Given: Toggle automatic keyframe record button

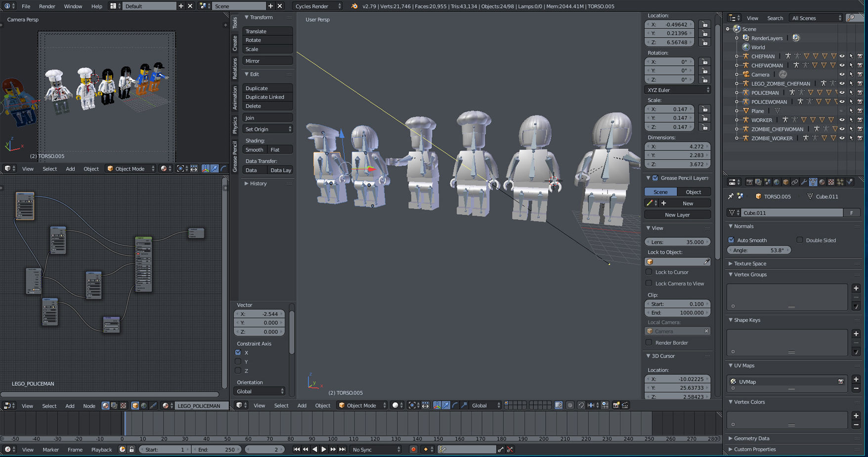Looking at the screenshot, I should pyautogui.click(x=413, y=449).
